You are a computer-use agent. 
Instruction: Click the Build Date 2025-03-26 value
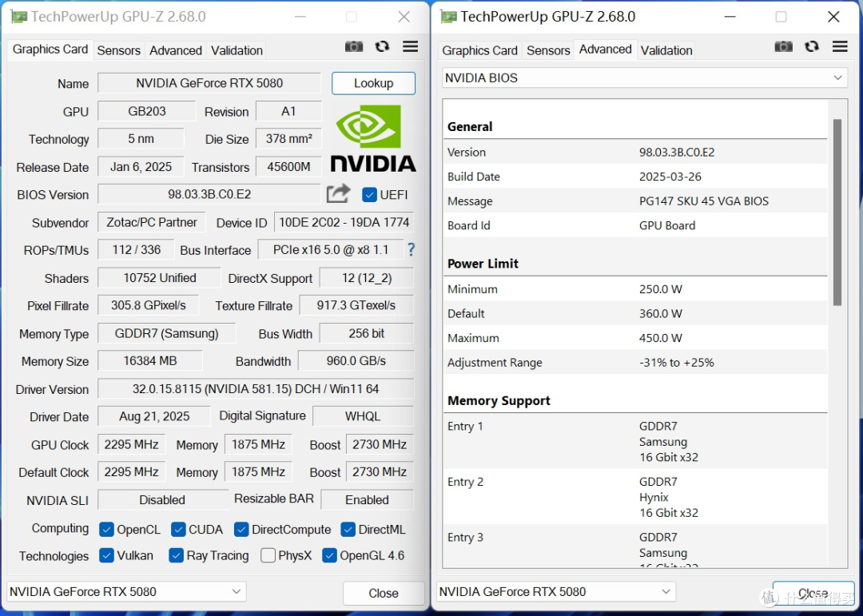coord(670,177)
